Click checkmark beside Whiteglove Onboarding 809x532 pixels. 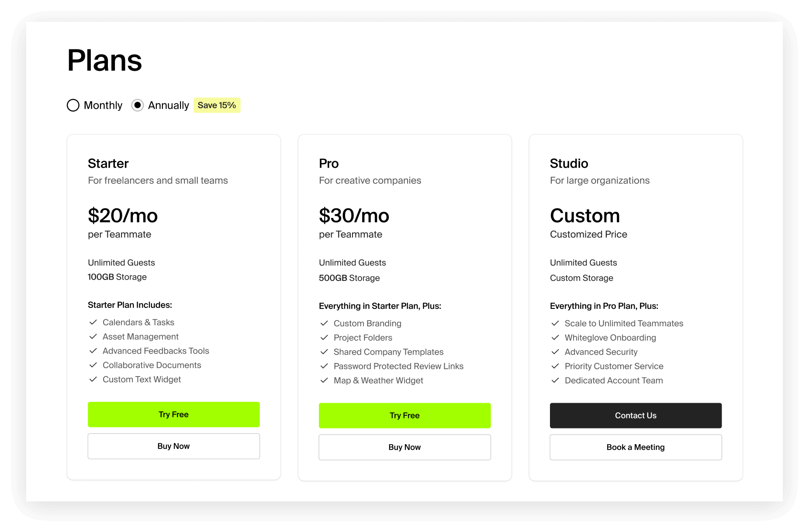[x=555, y=338]
